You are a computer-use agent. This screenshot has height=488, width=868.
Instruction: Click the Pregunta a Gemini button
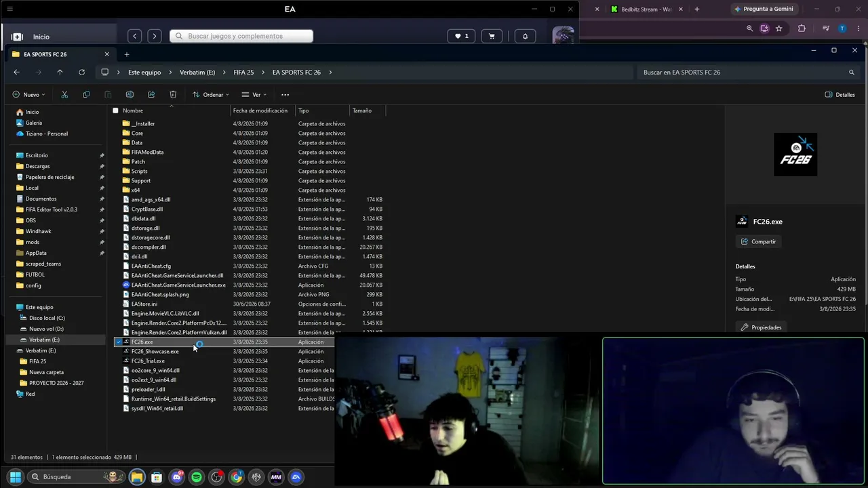(x=763, y=9)
